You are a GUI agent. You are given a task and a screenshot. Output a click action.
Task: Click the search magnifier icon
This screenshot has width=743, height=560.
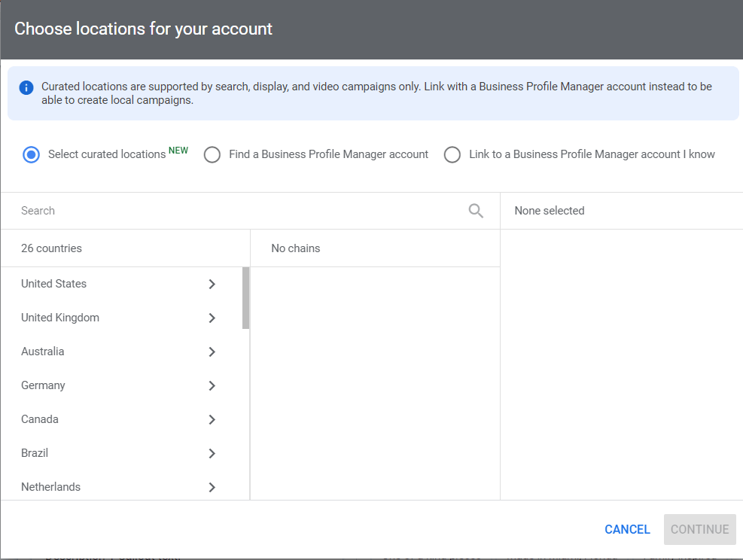click(476, 211)
